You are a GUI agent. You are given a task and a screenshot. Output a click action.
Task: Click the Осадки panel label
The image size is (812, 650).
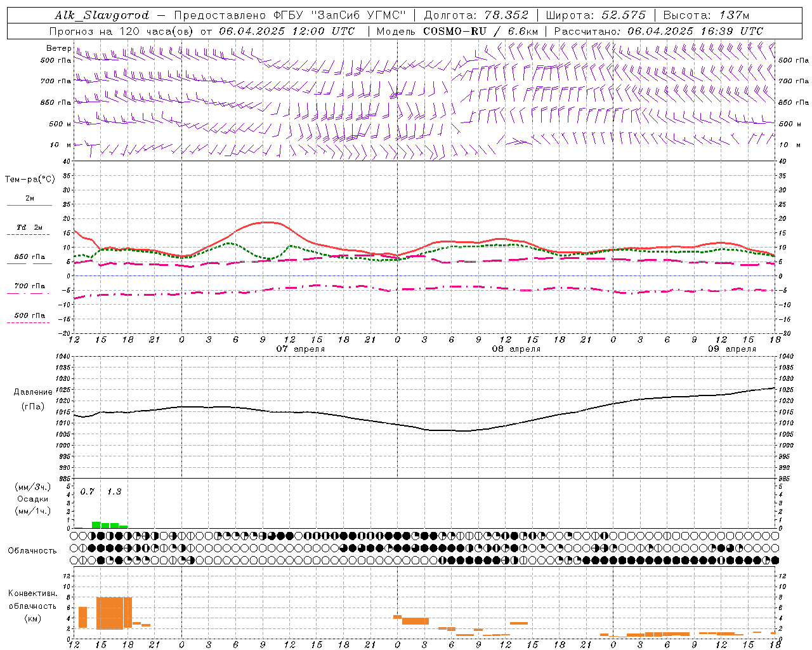click(33, 499)
